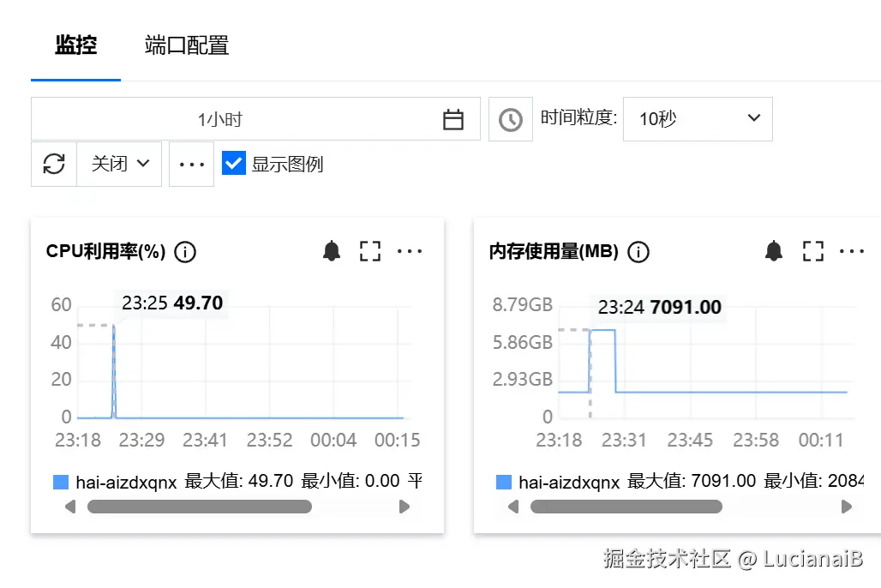Image resolution: width=881 pixels, height=588 pixels.
Task: Click the memory legend left scroll arrow
Action: pos(513,507)
